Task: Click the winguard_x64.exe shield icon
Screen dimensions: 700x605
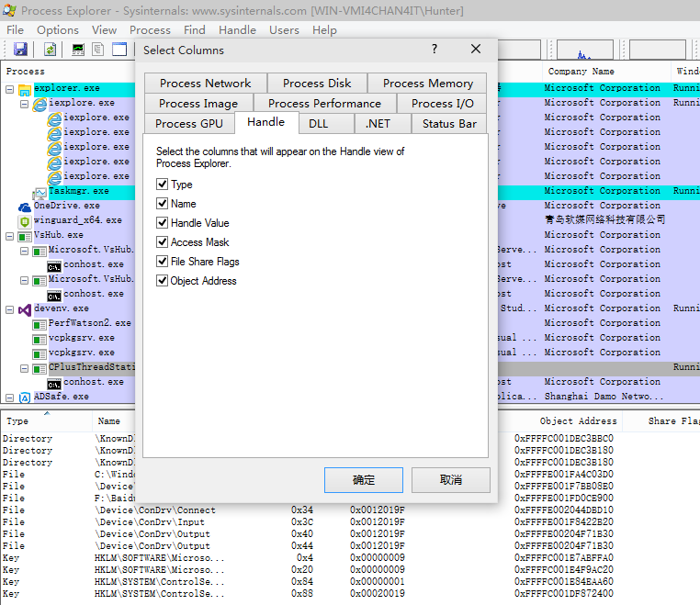Action: 25,221
